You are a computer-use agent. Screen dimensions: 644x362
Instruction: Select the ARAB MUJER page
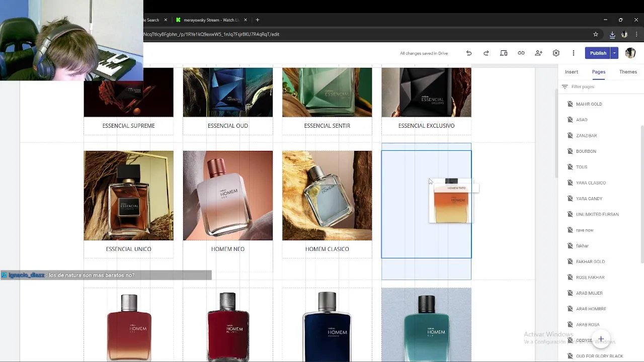(589, 293)
